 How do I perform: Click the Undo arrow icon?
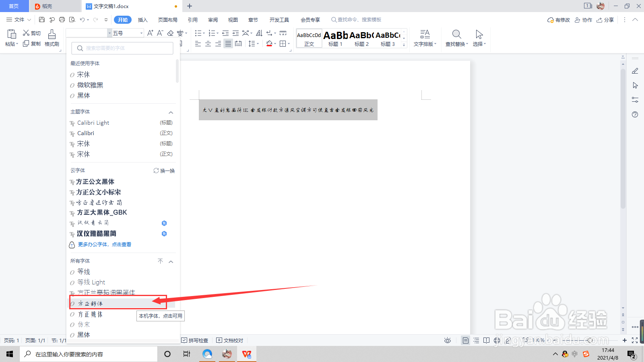click(83, 20)
